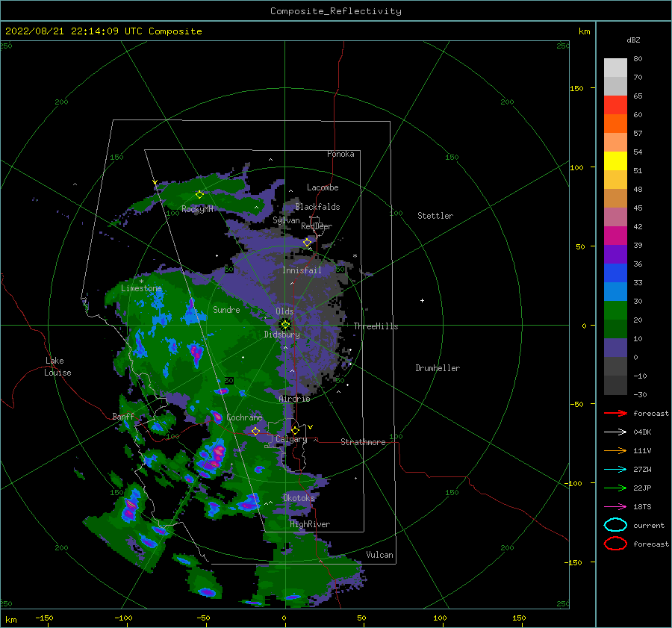Click the white 04DK arrow in legend

click(x=615, y=432)
